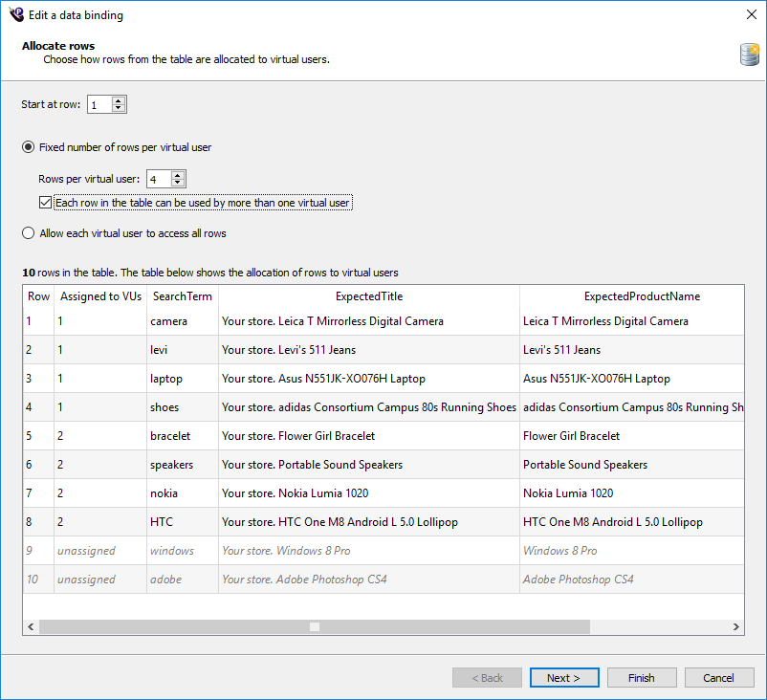Sort by the SearchTerm column header
Image resolution: width=767 pixels, height=700 pixels.
[x=182, y=296]
